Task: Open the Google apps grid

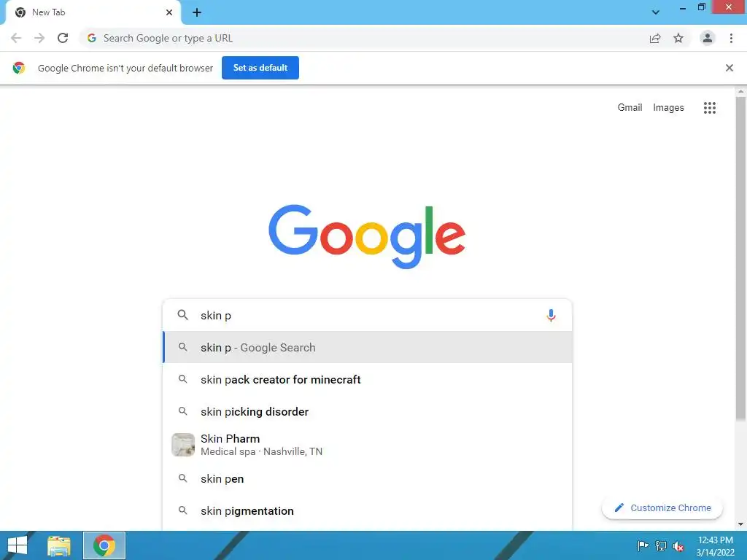Action: tap(709, 108)
